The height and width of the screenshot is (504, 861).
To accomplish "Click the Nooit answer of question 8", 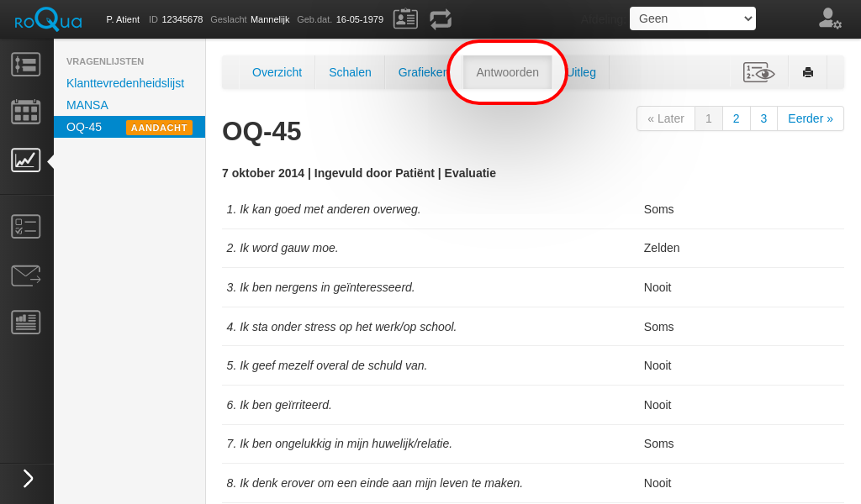I will pos(658,483).
